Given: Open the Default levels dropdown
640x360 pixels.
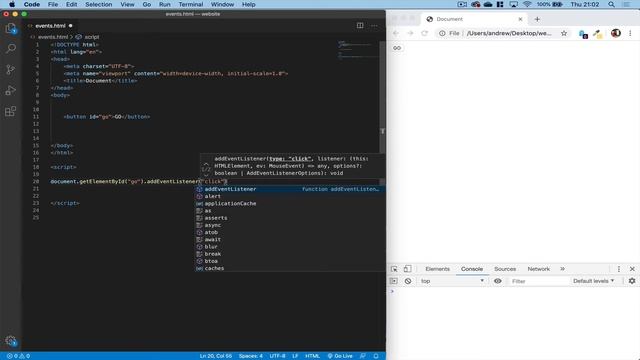Looking at the screenshot, I should coord(593,281).
